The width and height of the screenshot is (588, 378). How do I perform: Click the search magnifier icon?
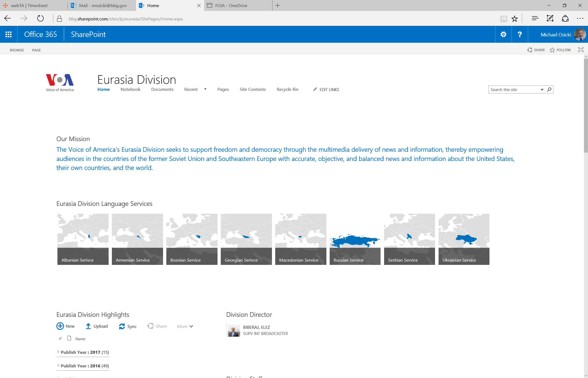pos(549,89)
